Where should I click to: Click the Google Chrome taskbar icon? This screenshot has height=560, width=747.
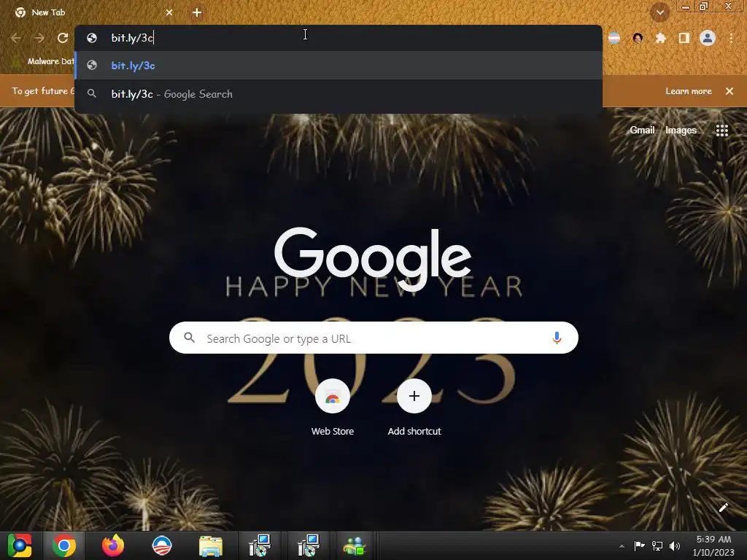[64, 545]
